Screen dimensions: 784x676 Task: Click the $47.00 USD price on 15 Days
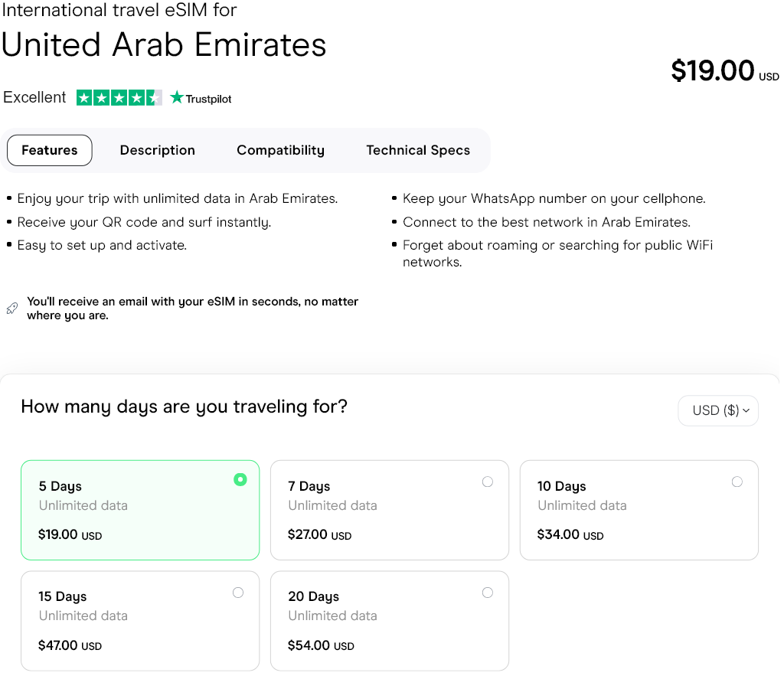click(x=70, y=645)
